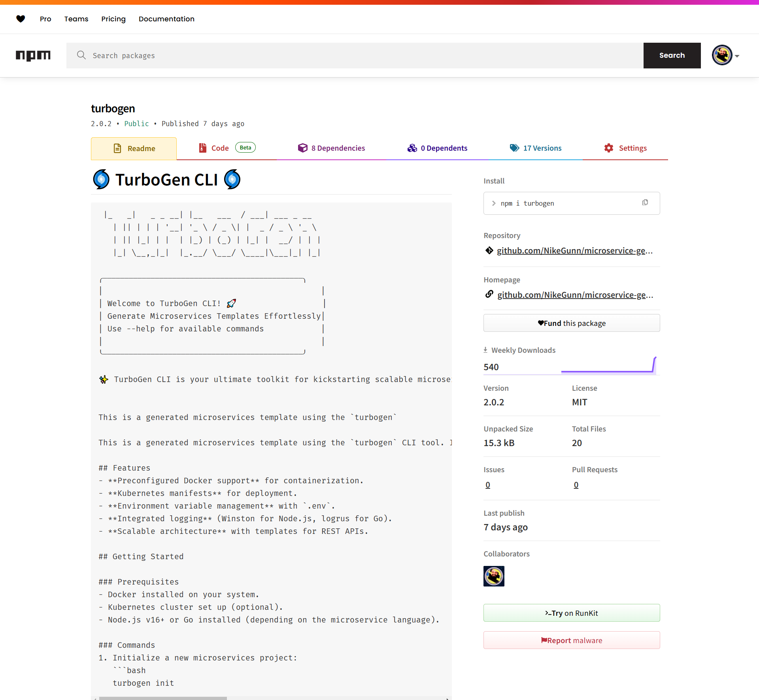This screenshot has height=700, width=759.
Task: Click the readme horizontal scrollbar thumb
Action: 163,698
